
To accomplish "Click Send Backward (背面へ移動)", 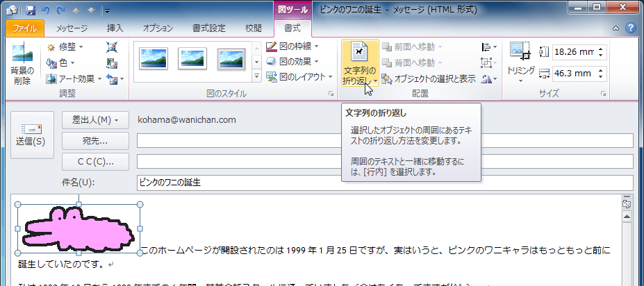I will pos(412,62).
